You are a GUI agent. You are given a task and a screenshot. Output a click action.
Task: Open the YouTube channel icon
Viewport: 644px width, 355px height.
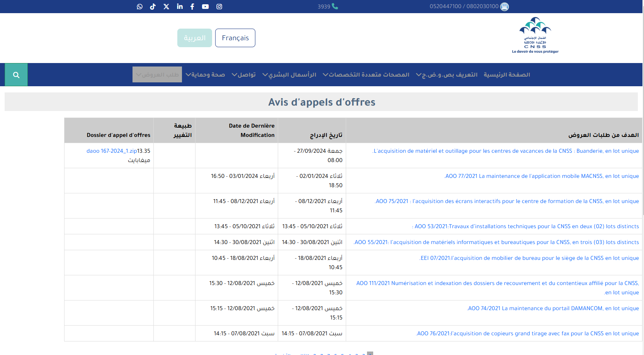click(206, 7)
